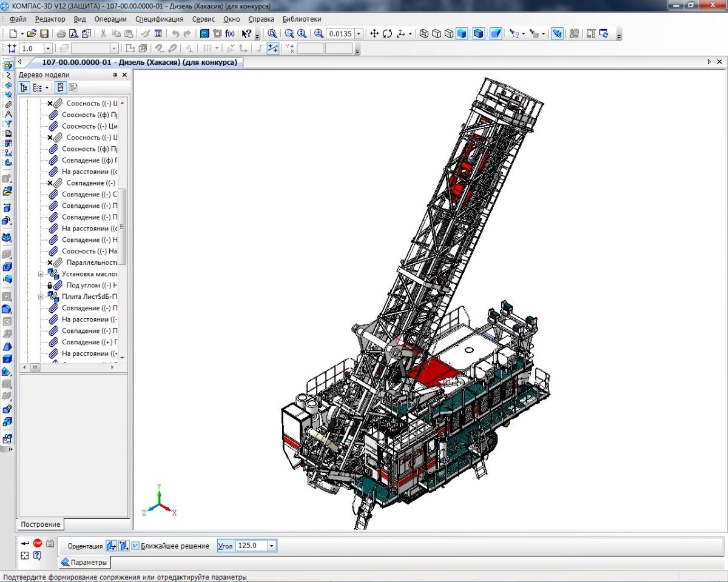728x582 pixels.
Task: Toggle the perspective display mode button
Action: pyautogui.click(x=496, y=34)
